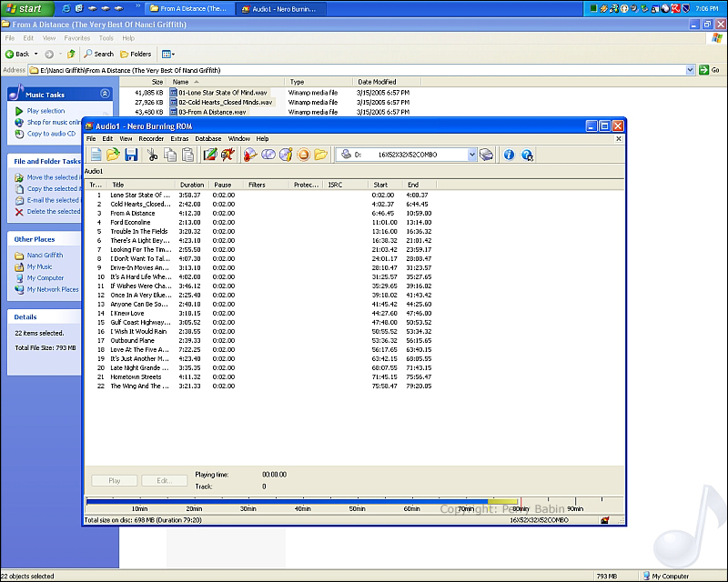Select track 14 I Knew Love

tap(126, 313)
